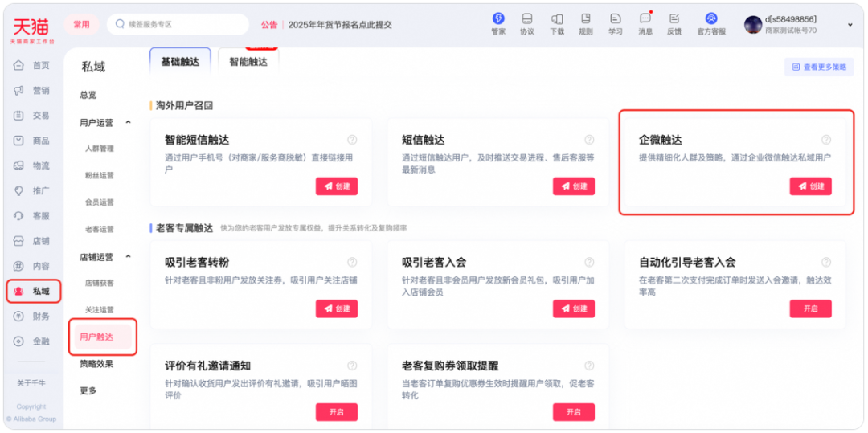
Task: Click 开启 on 自动化引导老客入会 card
Action: tap(810, 308)
